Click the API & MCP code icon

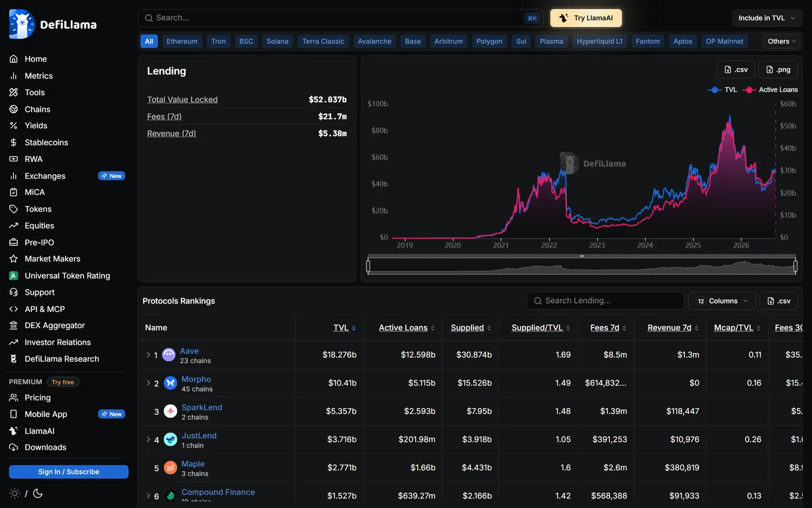14,309
